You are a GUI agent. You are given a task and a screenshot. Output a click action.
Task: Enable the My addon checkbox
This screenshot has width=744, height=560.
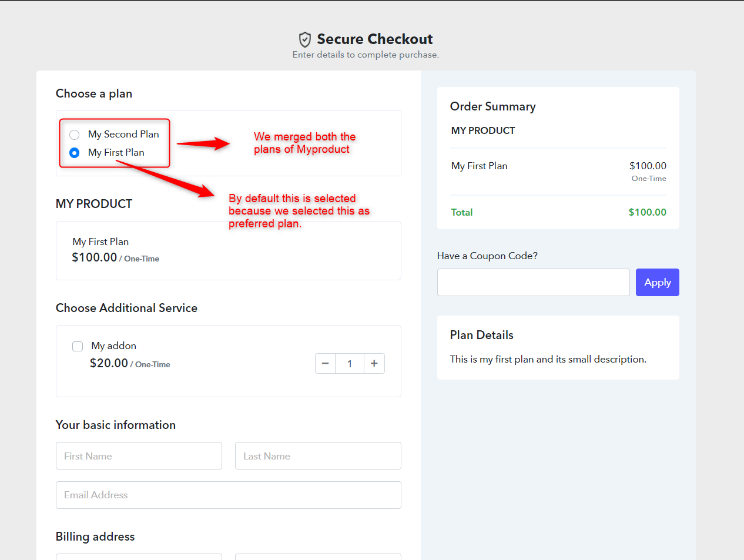point(78,346)
